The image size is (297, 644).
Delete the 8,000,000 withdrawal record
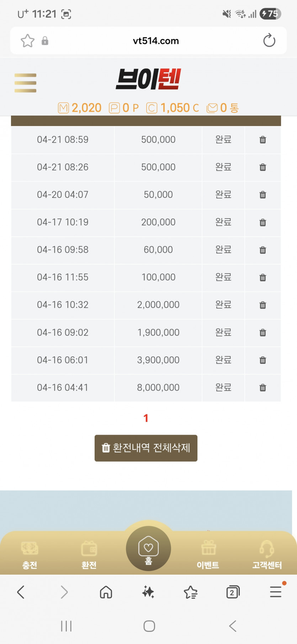262,388
